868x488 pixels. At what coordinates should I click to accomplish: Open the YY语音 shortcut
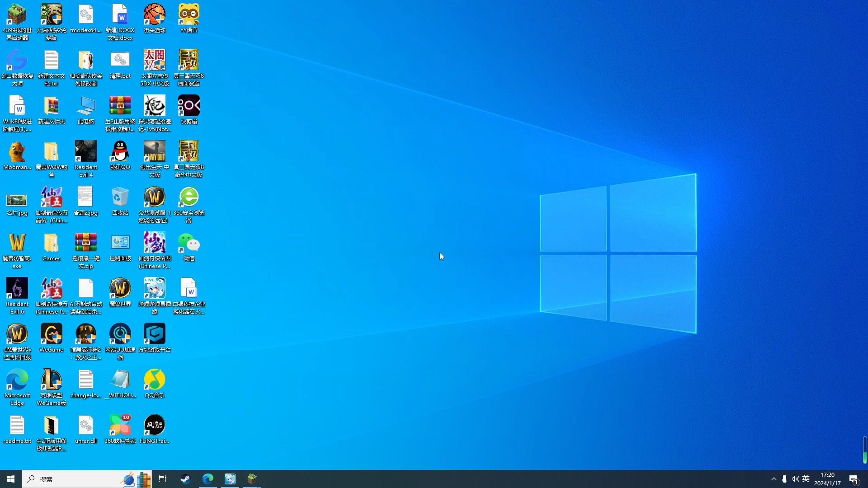(x=189, y=18)
